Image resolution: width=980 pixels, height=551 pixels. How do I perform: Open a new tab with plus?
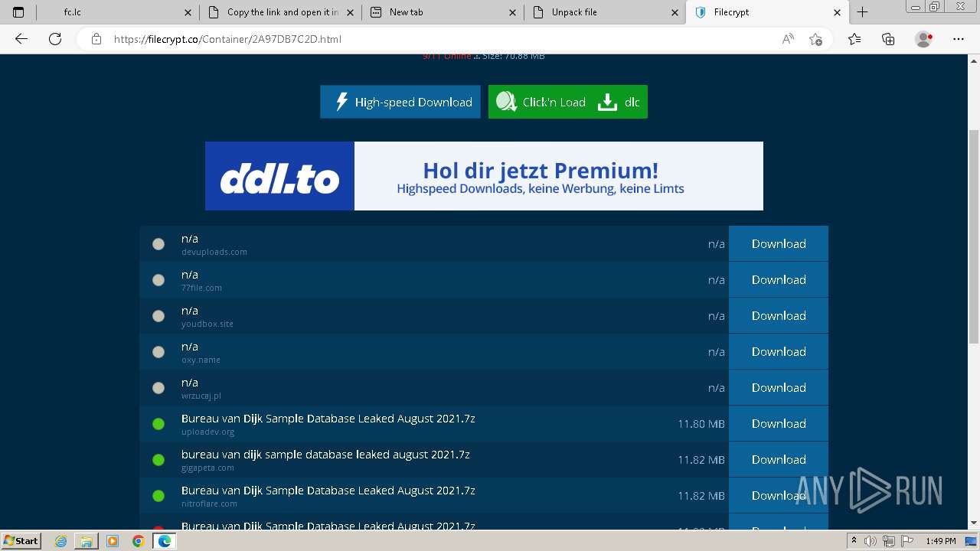tap(862, 12)
